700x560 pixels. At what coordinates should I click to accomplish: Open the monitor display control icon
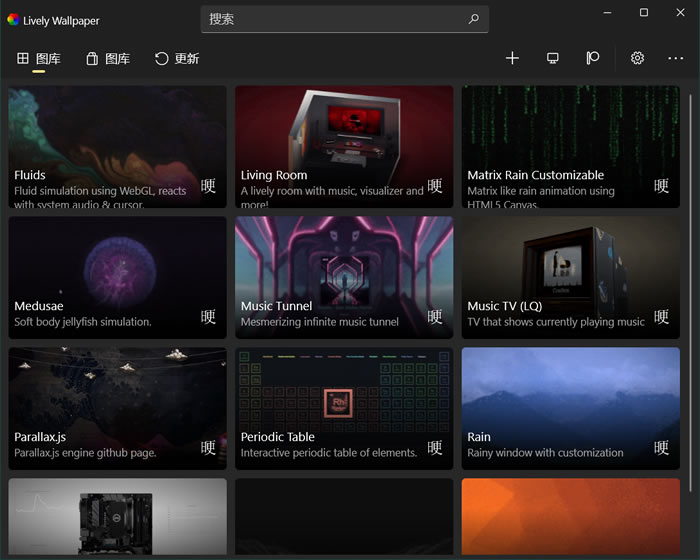552,58
